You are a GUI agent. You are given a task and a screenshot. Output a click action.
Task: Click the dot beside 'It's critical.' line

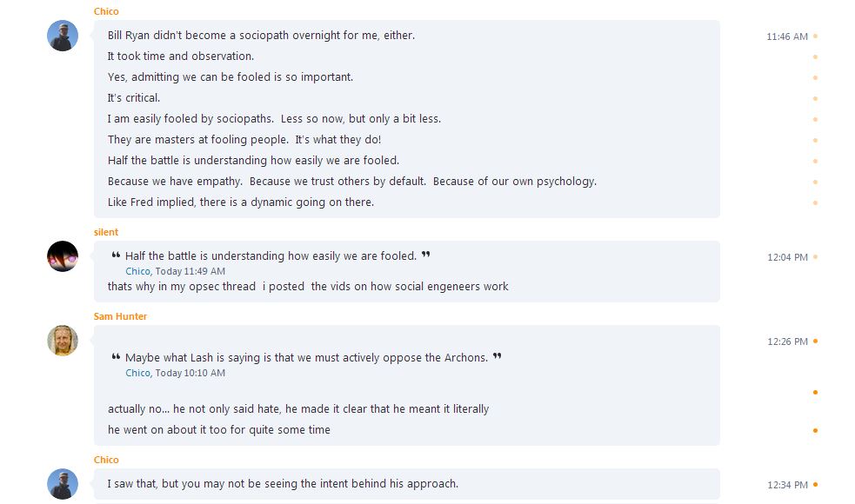point(815,98)
